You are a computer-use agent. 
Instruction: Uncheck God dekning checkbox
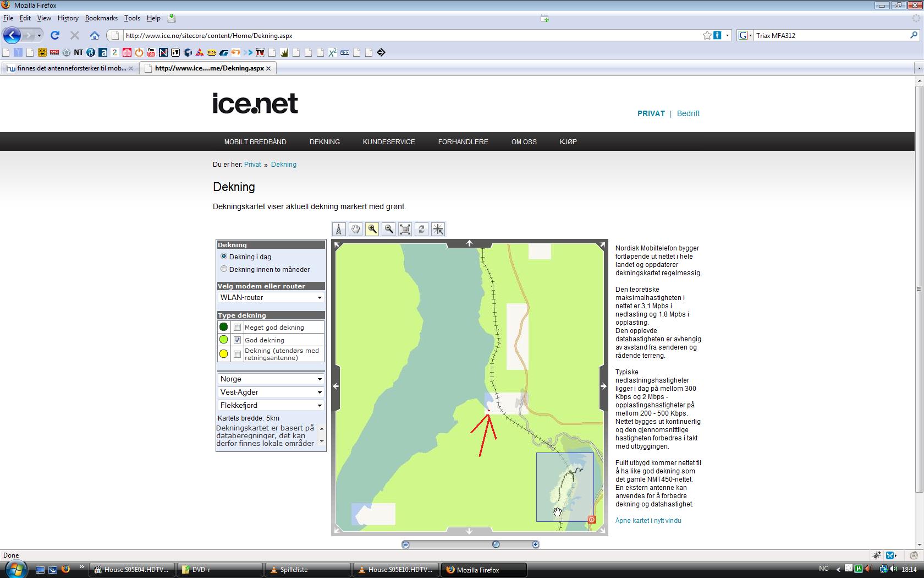click(x=237, y=340)
